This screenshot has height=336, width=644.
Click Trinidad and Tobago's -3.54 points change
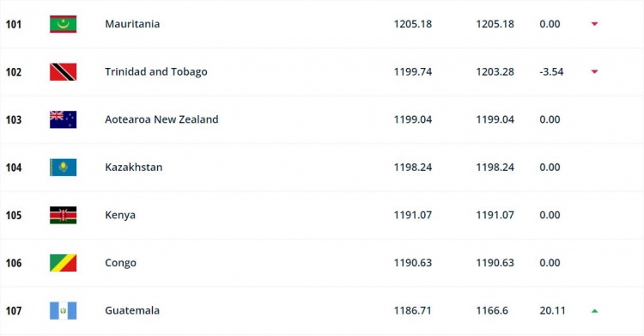pyautogui.click(x=551, y=71)
